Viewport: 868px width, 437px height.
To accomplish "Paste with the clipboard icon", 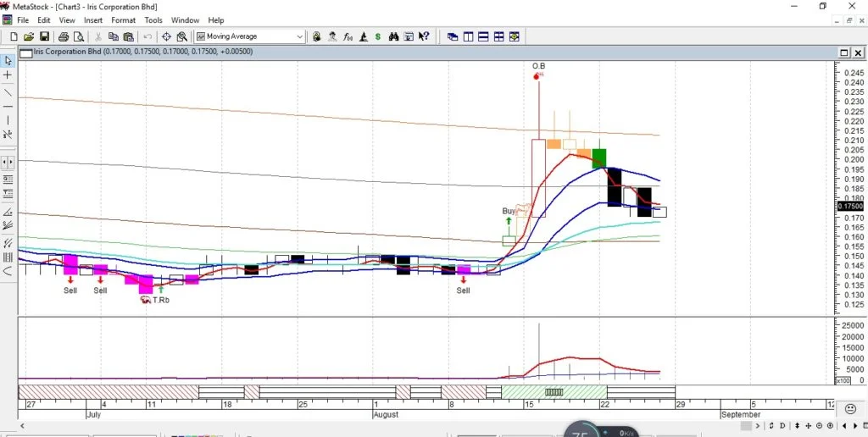I will pyautogui.click(x=129, y=36).
